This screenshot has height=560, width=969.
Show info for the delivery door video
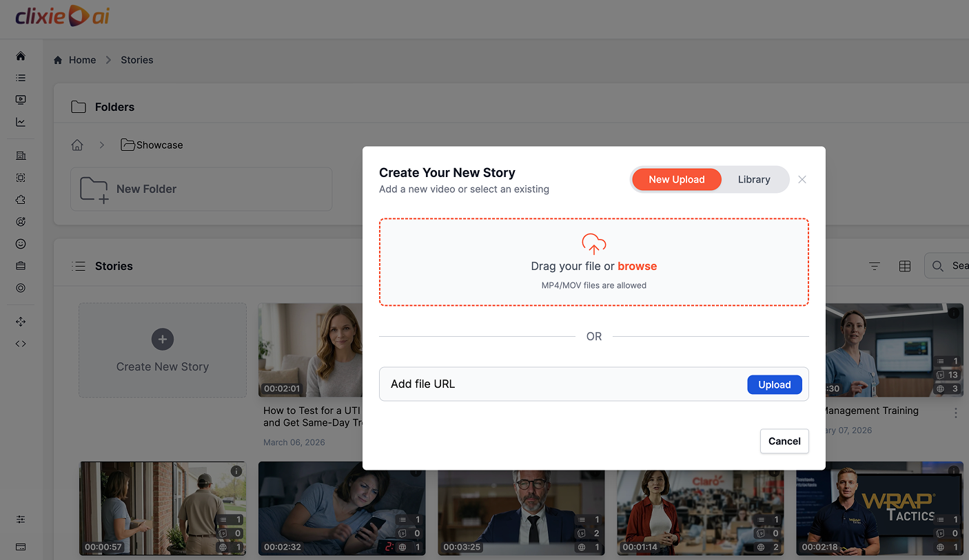(236, 471)
